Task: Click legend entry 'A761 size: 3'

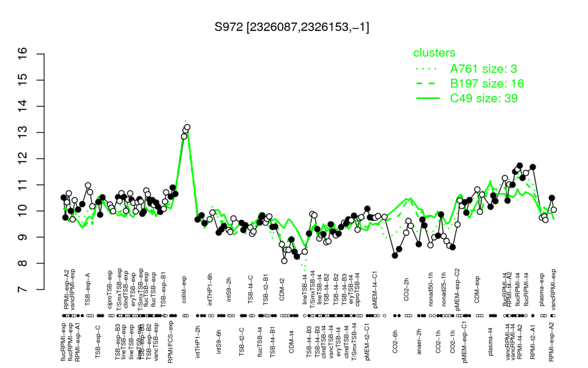Action: 483,69
